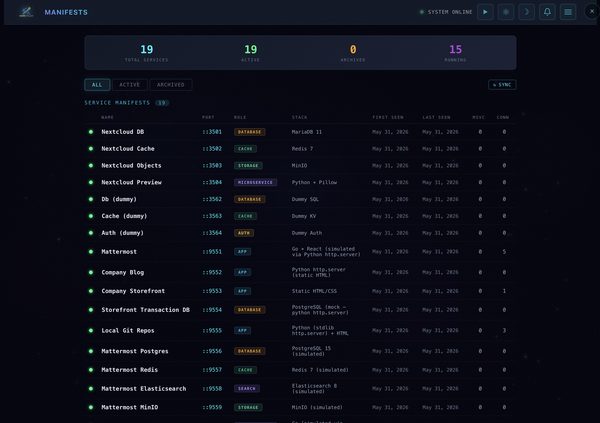Click the status dot for Company Storefront

[91, 291]
